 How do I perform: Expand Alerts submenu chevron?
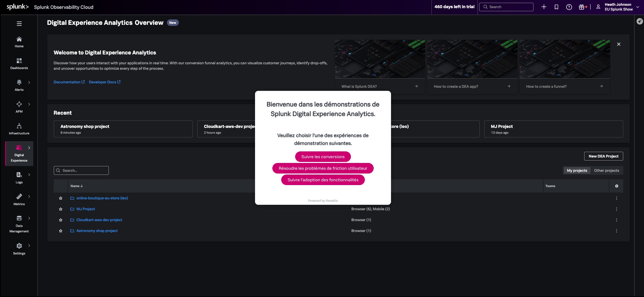pyautogui.click(x=29, y=82)
